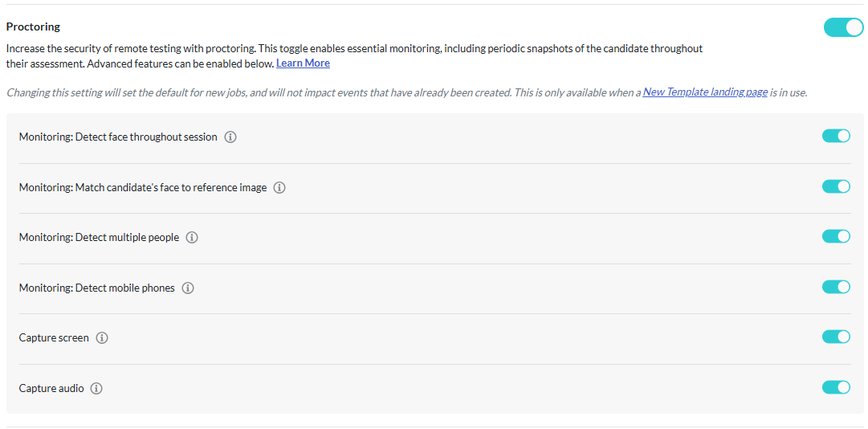Show info tooltip for Detect multiple people

(x=192, y=238)
